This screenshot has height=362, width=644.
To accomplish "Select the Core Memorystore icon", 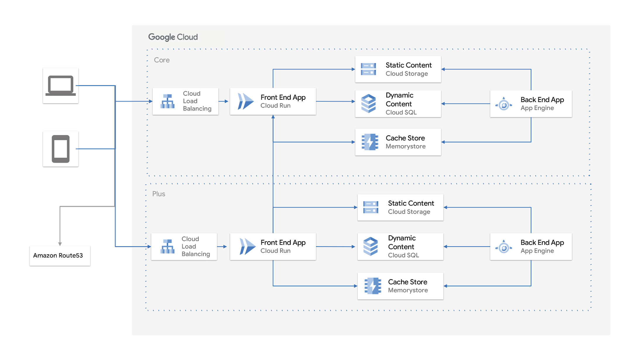I will point(370,142).
